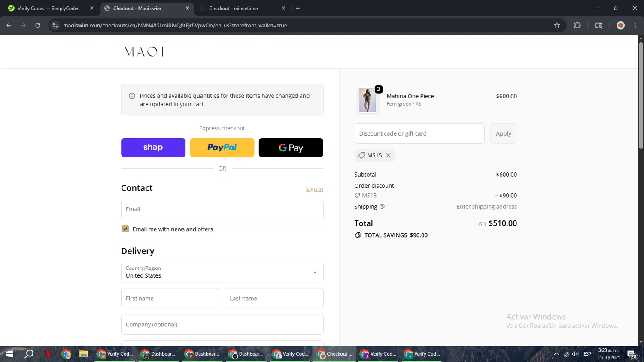Open File Explorer from the taskbar
This screenshot has width=644, height=362.
coord(83,354)
